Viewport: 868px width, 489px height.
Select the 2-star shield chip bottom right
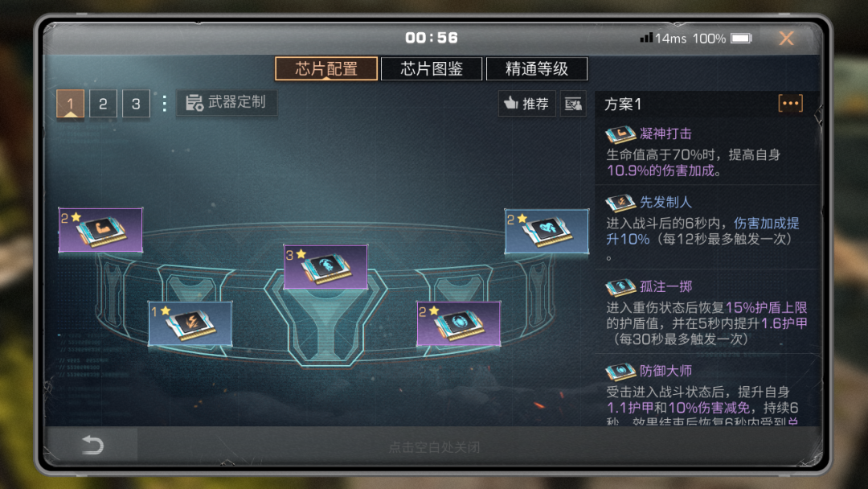pos(458,323)
